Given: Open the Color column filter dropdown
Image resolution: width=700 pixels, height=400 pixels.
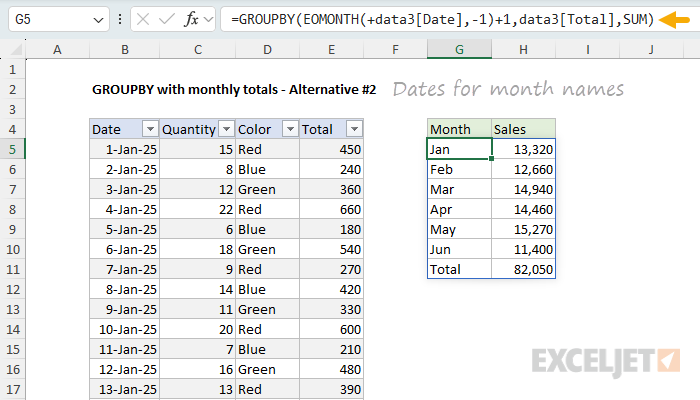Looking at the screenshot, I should 290,129.
